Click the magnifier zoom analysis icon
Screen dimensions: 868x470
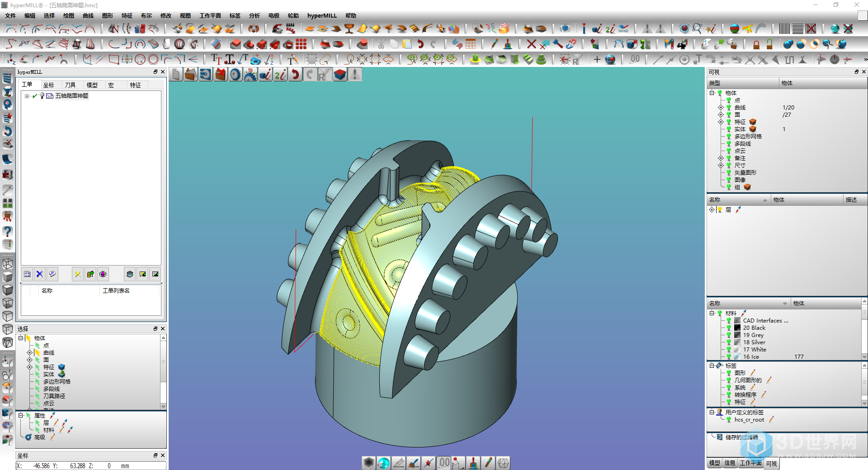(697, 28)
